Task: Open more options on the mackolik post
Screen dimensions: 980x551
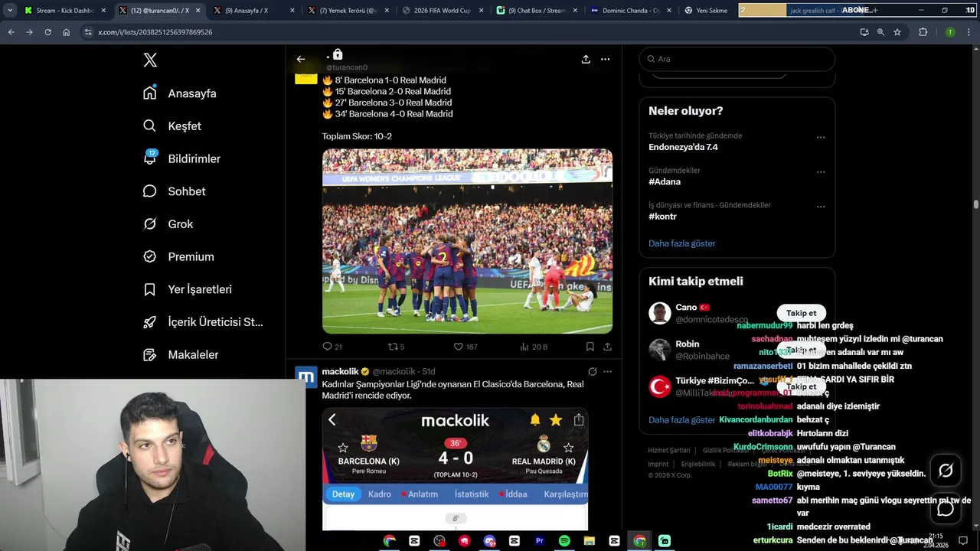Action: click(x=607, y=371)
